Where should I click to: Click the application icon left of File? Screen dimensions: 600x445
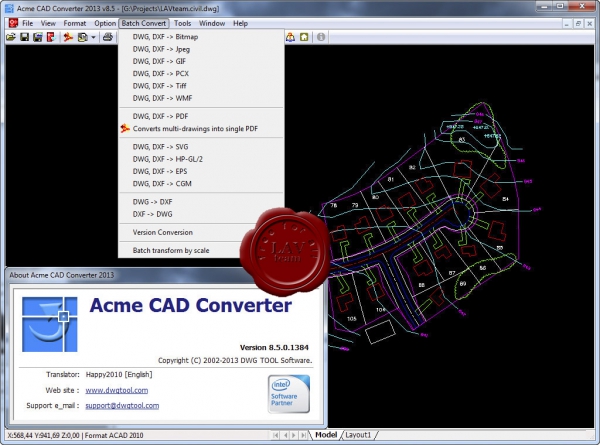[x=13, y=23]
